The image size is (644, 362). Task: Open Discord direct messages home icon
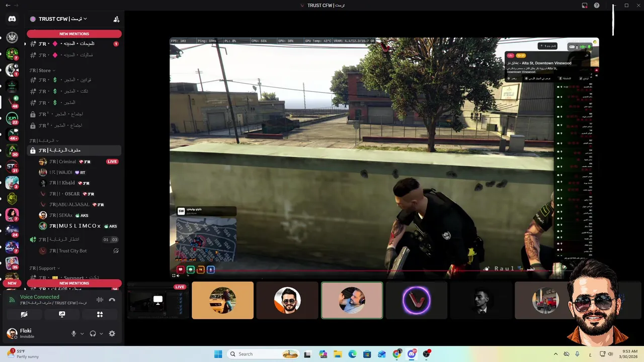pyautogui.click(x=12, y=19)
